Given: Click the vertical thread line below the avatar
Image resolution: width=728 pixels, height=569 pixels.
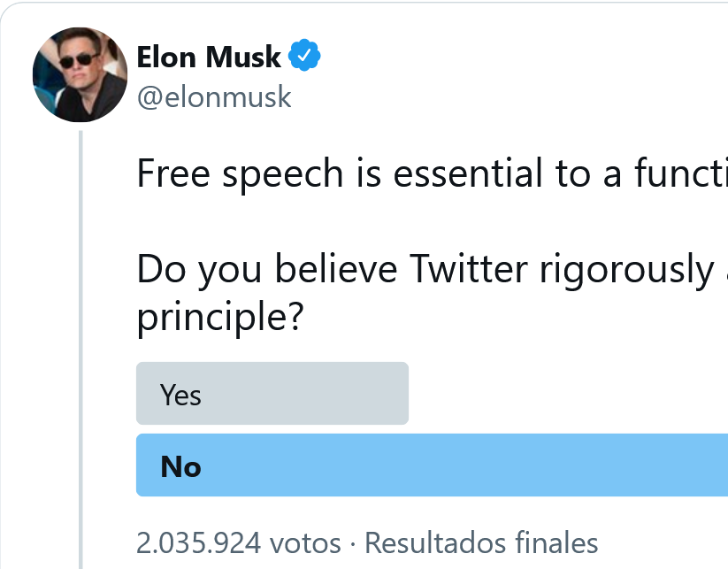Looking at the screenshot, I should point(80,350).
